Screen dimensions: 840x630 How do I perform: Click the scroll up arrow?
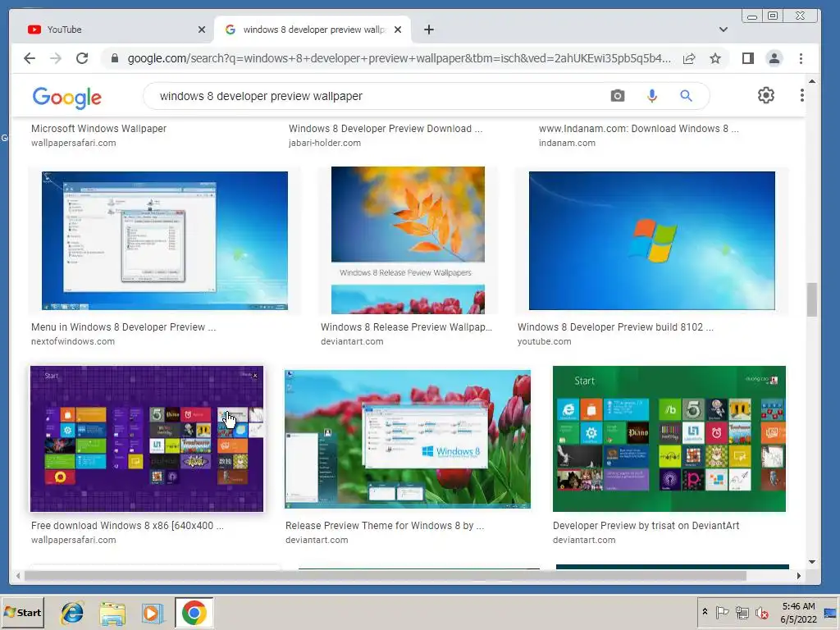pos(812,81)
